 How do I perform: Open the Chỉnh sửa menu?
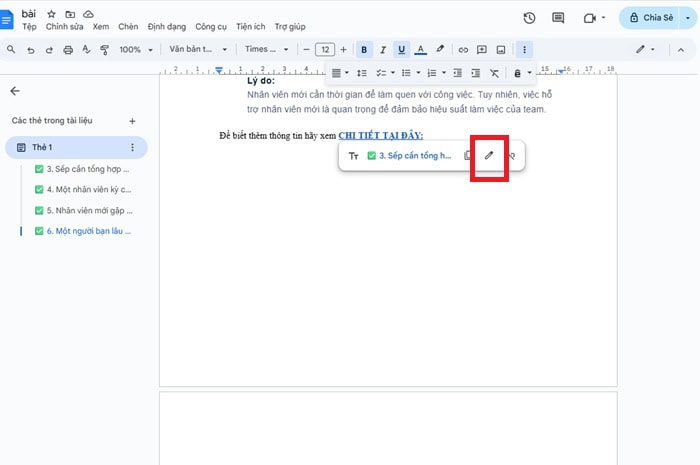tap(64, 27)
